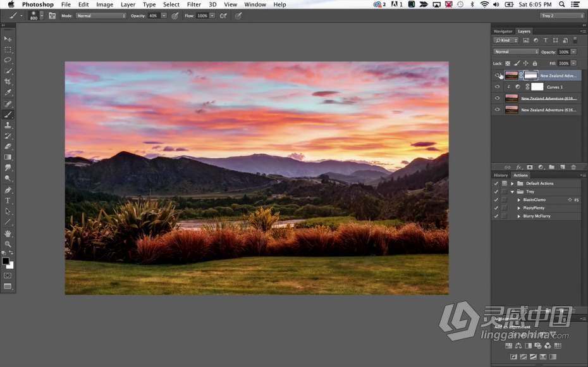Switch to the History tab
Image resolution: width=588 pixels, height=367 pixels.
click(501, 175)
